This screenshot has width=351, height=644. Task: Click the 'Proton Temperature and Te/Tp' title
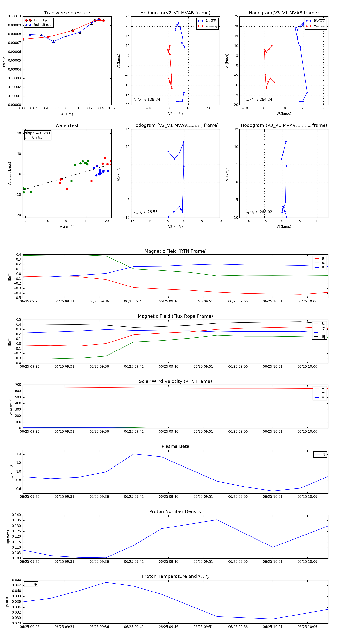(x=175, y=576)
